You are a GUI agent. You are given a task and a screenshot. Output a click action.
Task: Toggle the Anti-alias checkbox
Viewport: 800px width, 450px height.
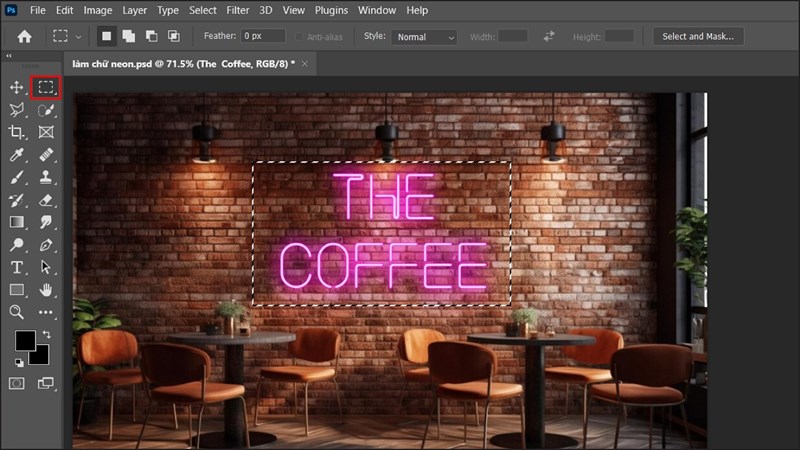pyautogui.click(x=299, y=37)
